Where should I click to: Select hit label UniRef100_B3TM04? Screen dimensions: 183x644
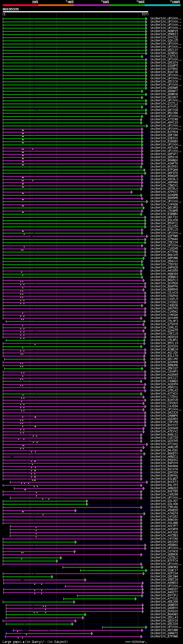click(164, 132)
